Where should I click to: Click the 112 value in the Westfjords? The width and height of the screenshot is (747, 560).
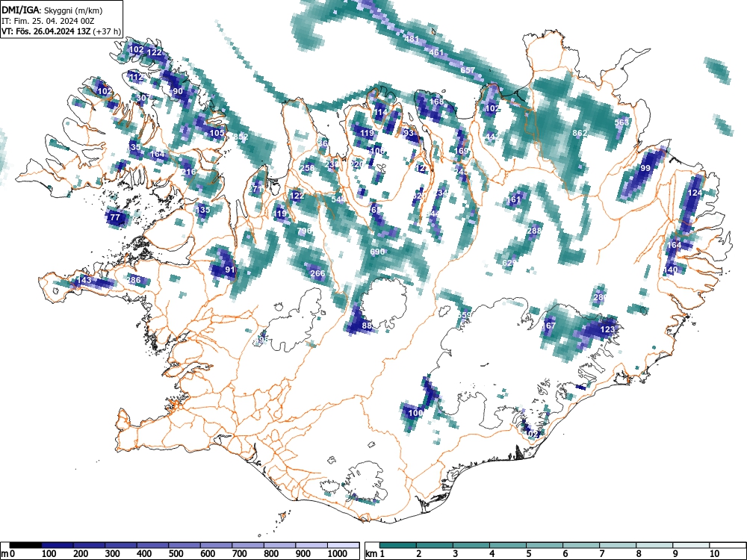point(136,77)
